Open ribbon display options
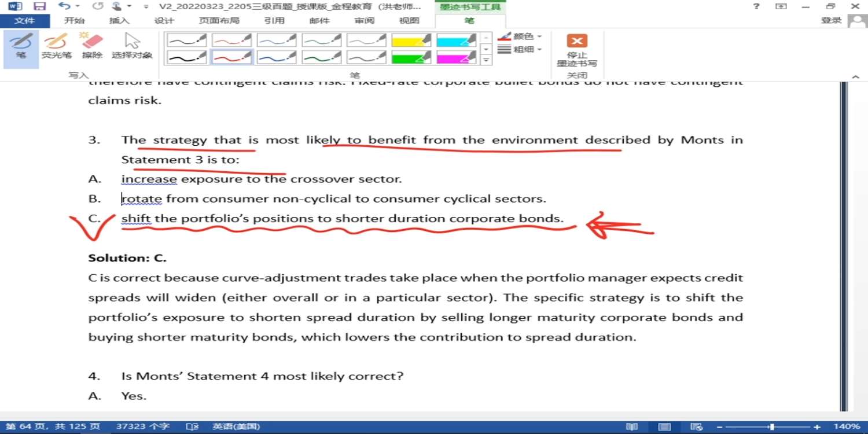 781,6
